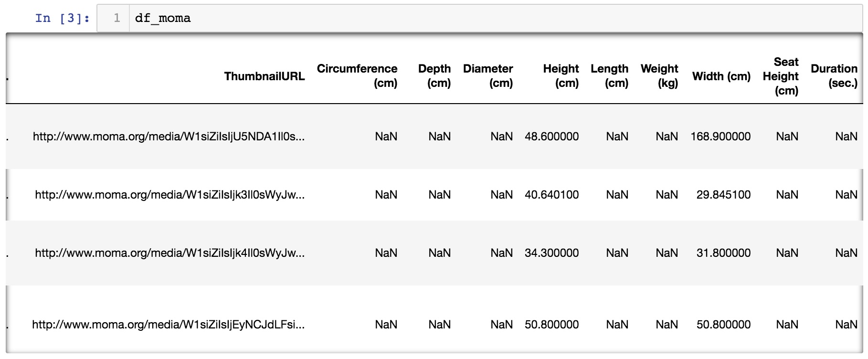Select the Diameter (cm) column header
This screenshot has height=359, width=868.
[x=488, y=76]
